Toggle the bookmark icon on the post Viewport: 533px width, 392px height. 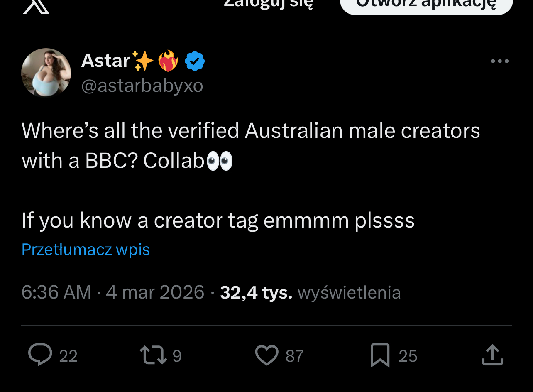pyautogui.click(x=380, y=355)
